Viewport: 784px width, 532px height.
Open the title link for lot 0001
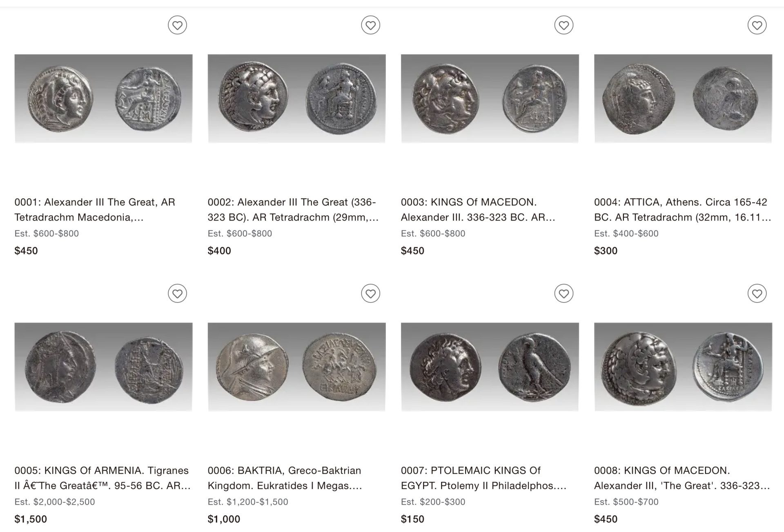click(95, 209)
